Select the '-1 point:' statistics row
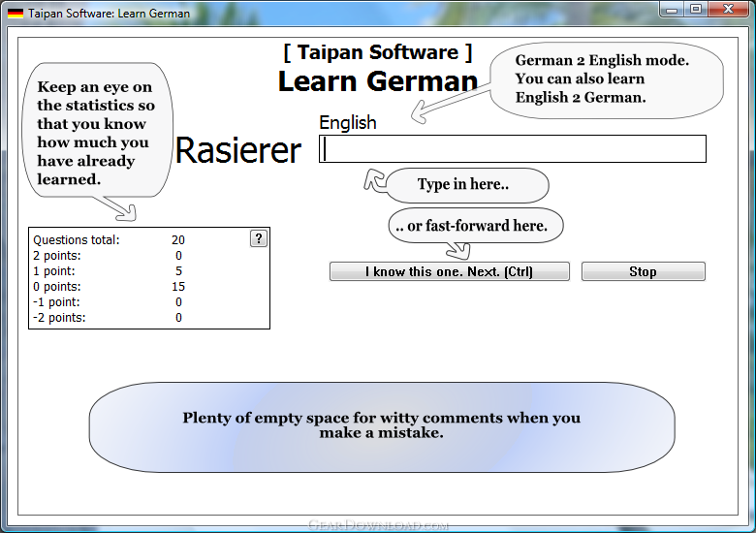Screen dimensions: 756x533 tap(108, 301)
